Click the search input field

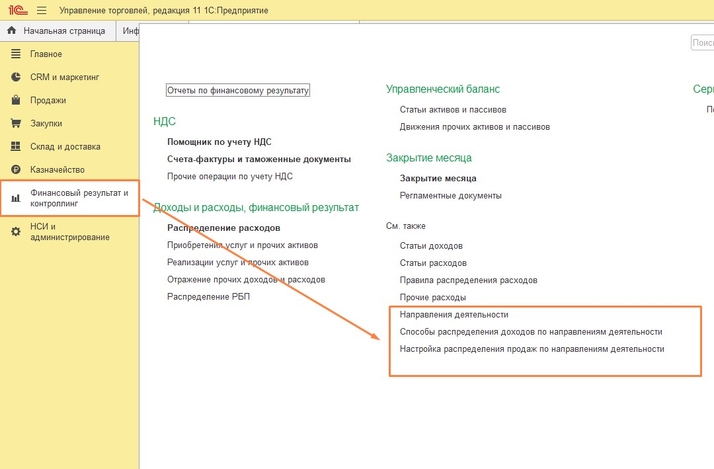[702, 43]
